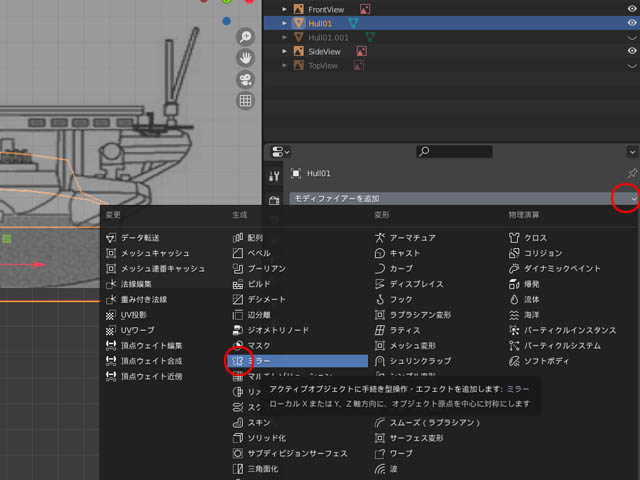
Task: Choose パーティクルシステム modifier
Action: point(555,346)
